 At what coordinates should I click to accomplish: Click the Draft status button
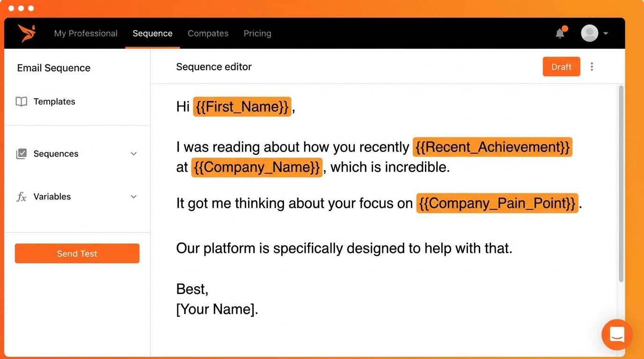click(x=561, y=67)
